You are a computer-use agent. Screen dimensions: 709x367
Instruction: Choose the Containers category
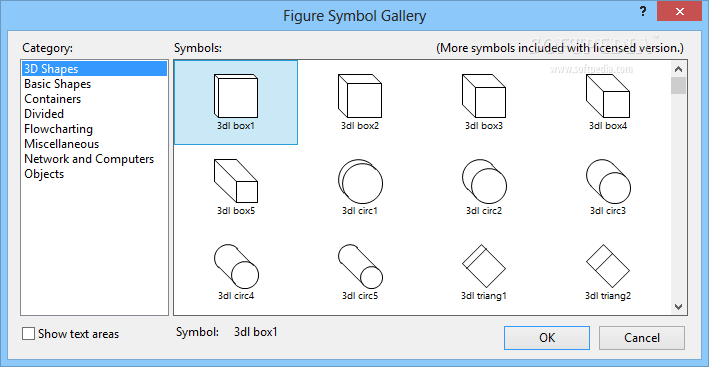pos(52,99)
